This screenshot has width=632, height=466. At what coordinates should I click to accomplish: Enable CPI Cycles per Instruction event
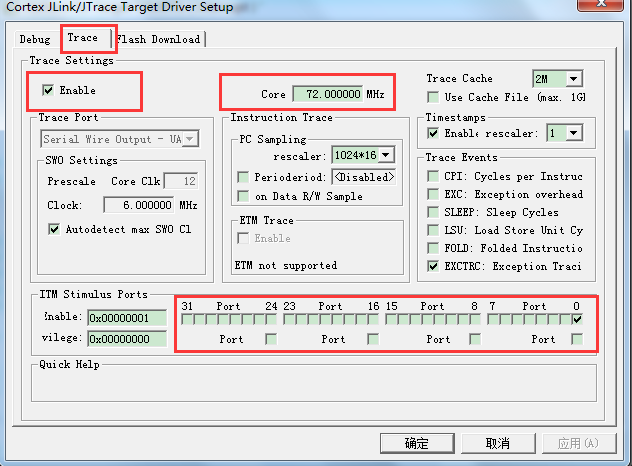(433, 176)
